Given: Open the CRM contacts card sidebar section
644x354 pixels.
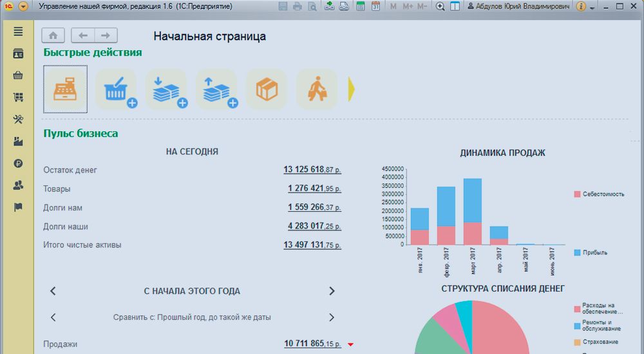Looking at the screenshot, I should pos(18,54).
